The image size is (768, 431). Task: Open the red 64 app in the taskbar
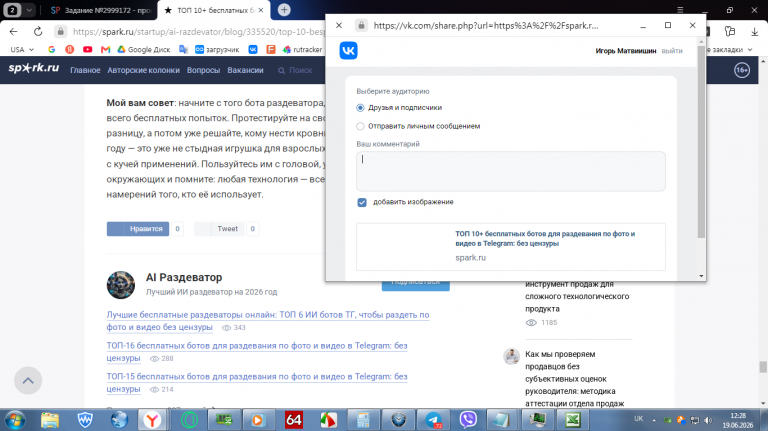tap(294, 420)
